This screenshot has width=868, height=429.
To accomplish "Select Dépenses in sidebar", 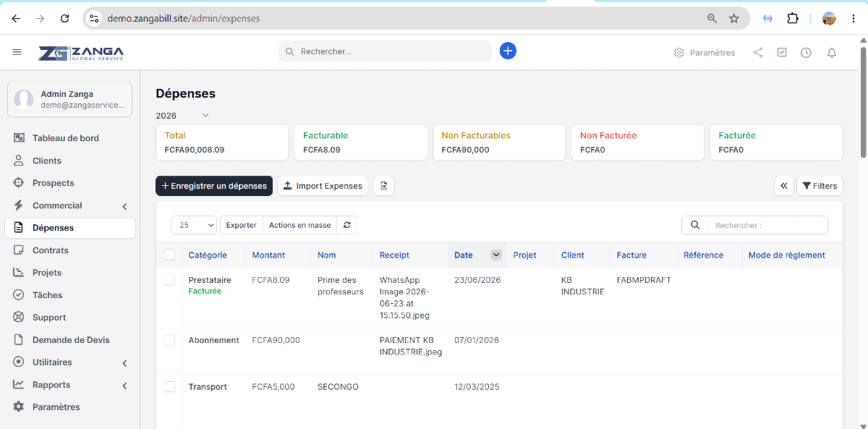I will click(69, 228).
